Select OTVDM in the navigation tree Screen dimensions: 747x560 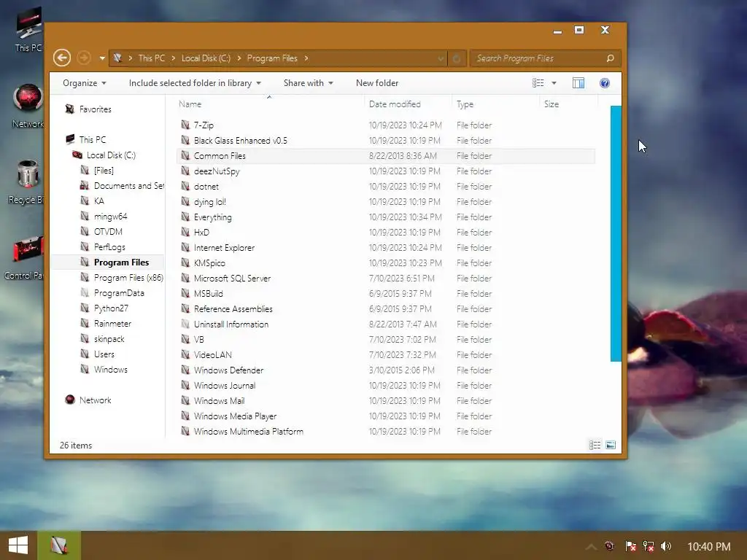[108, 231]
